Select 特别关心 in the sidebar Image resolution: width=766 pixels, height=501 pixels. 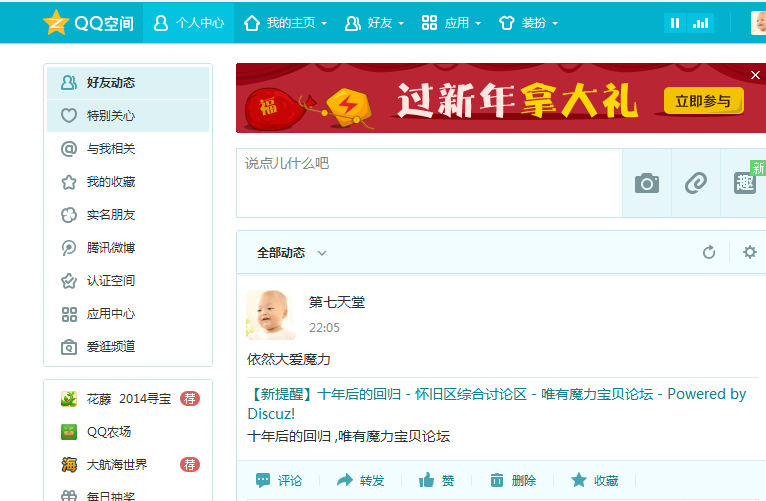pyautogui.click(x=110, y=116)
